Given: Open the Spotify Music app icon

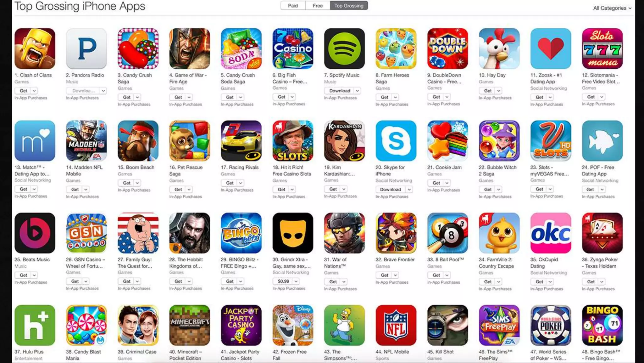Looking at the screenshot, I should (x=344, y=48).
